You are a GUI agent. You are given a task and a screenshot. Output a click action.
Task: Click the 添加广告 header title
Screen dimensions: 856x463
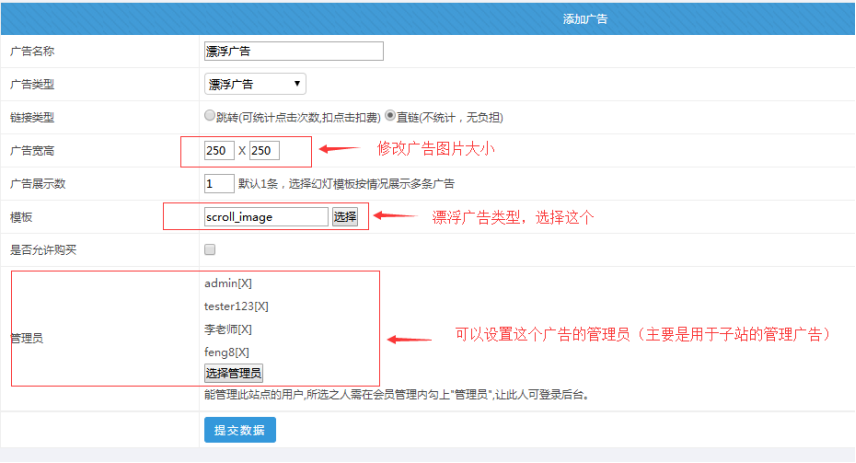(x=585, y=18)
